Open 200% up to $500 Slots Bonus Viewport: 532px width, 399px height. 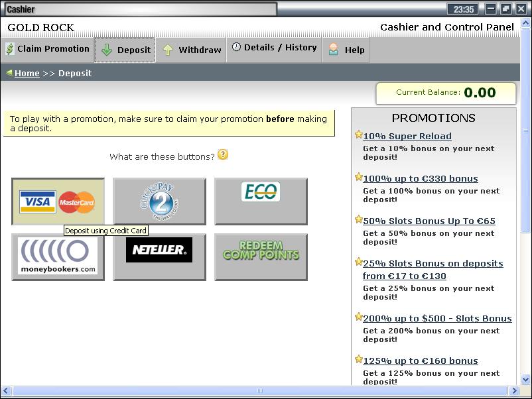(x=436, y=318)
